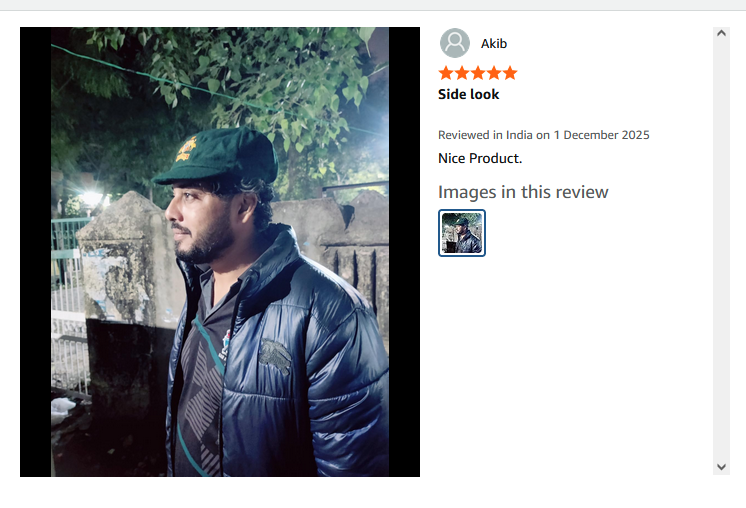Click the Images in this review heading

(x=523, y=192)
